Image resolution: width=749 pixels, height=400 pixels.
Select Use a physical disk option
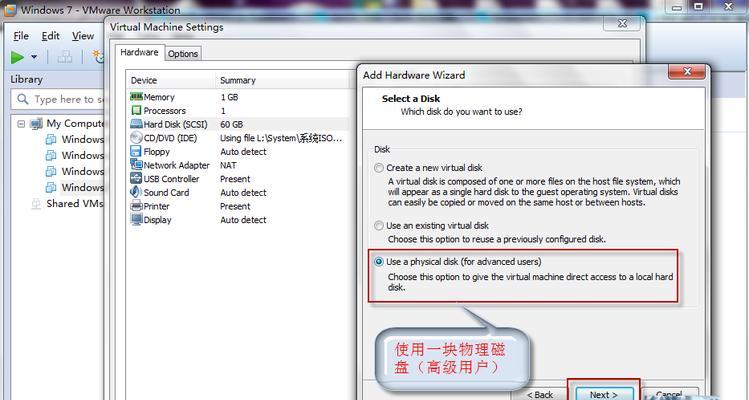tap(379, 262)
